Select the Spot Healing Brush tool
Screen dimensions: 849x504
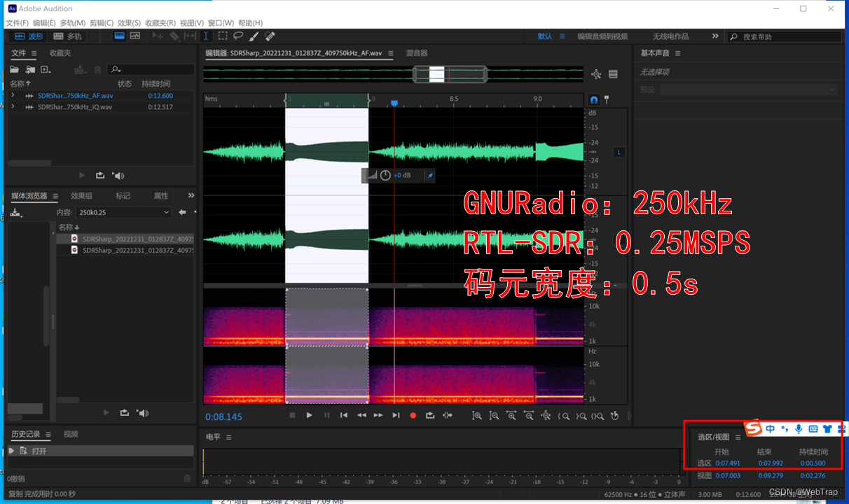click(270, 36)
